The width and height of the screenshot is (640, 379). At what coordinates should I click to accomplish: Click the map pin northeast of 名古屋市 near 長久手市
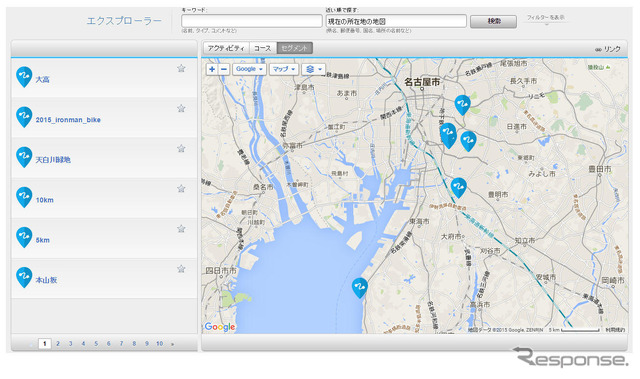[462, 105]
